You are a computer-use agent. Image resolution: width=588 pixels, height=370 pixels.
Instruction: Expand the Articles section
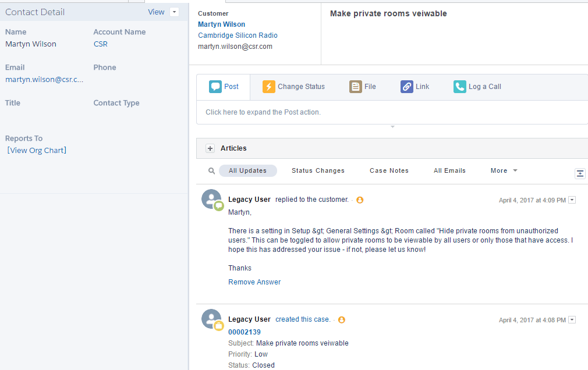point(210,148)
